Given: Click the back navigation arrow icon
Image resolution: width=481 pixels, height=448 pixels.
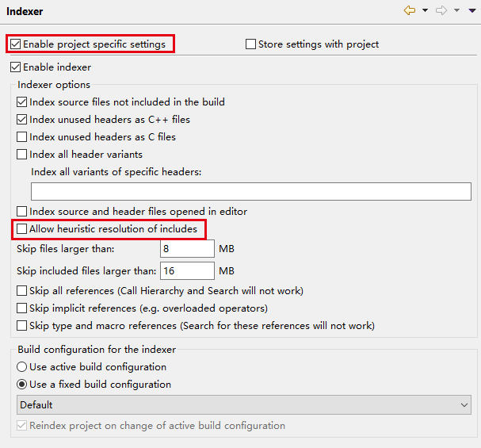Looking at the screenshot, I should pos(410,11).
